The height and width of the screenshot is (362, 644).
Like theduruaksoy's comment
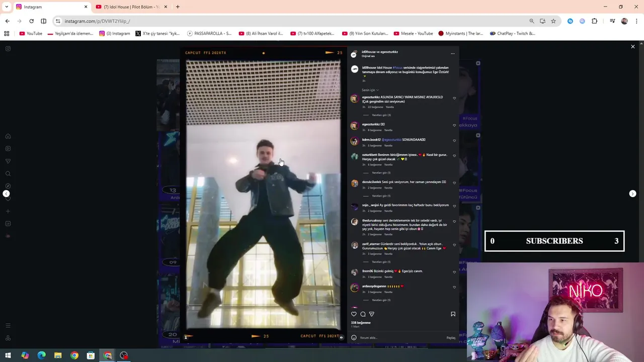click(x=454, y=221)
